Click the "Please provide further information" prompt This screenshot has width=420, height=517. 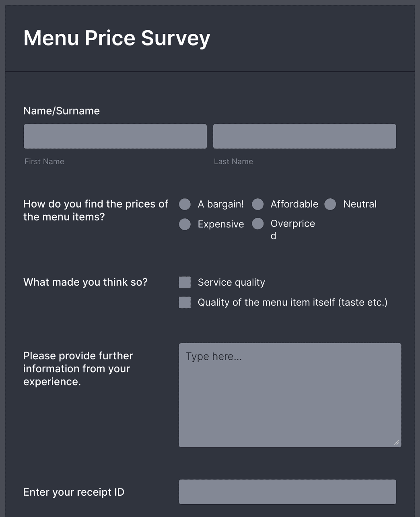tap(78, 369)
